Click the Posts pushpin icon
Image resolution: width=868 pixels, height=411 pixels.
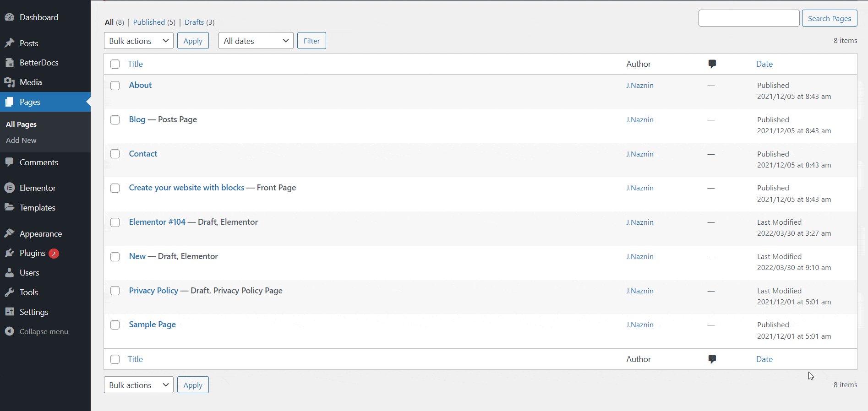coord(9,43)
